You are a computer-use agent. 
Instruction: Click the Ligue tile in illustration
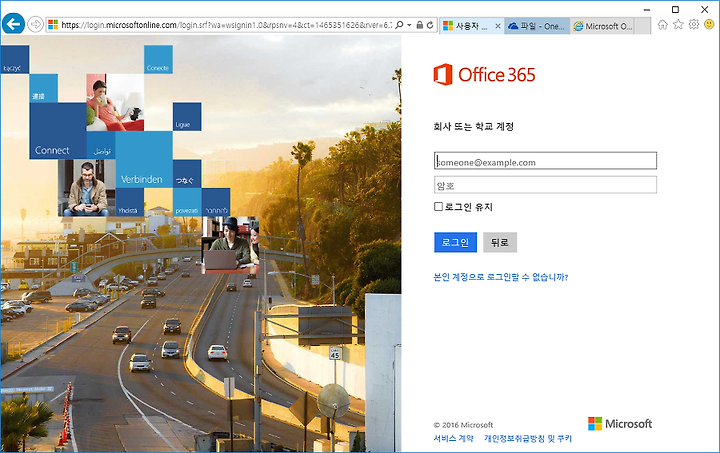(x=187, y=117)
